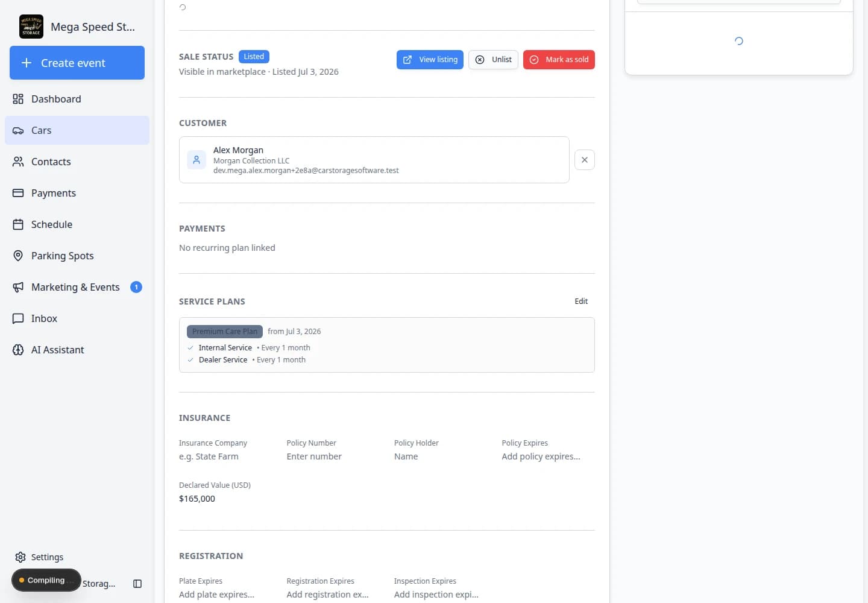Collapse the sidebar panel icon
The image size is (868, 603).
[137, 584]
